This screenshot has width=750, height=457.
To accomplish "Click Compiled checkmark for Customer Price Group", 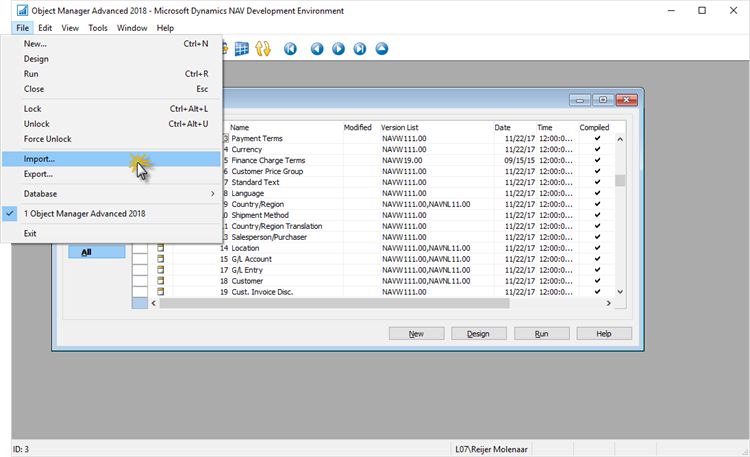I will (x=597, y=171).
